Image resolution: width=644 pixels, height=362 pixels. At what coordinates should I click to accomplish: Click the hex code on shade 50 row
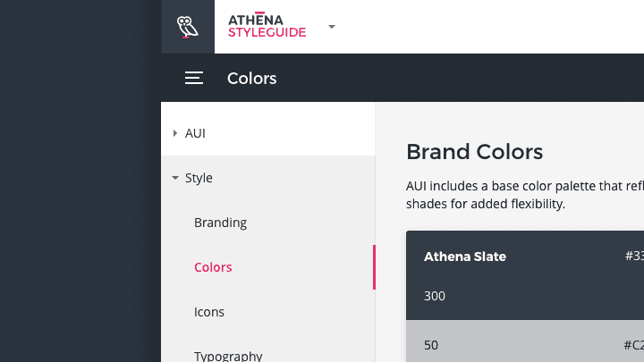633,344
